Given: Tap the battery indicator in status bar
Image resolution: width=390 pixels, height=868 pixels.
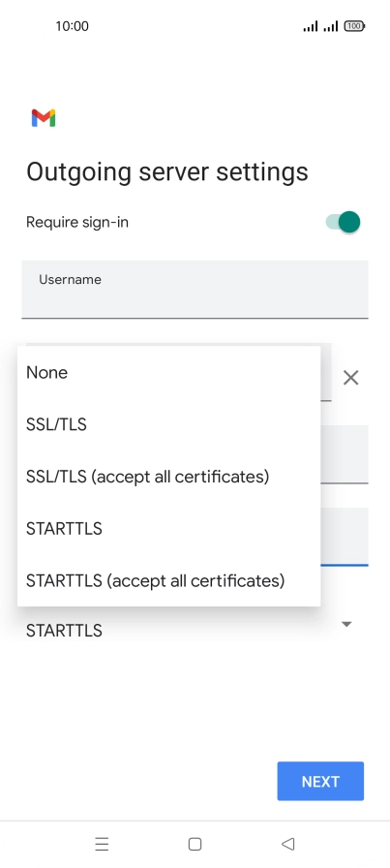Looking at the screenshot, I should pos(354,26).
